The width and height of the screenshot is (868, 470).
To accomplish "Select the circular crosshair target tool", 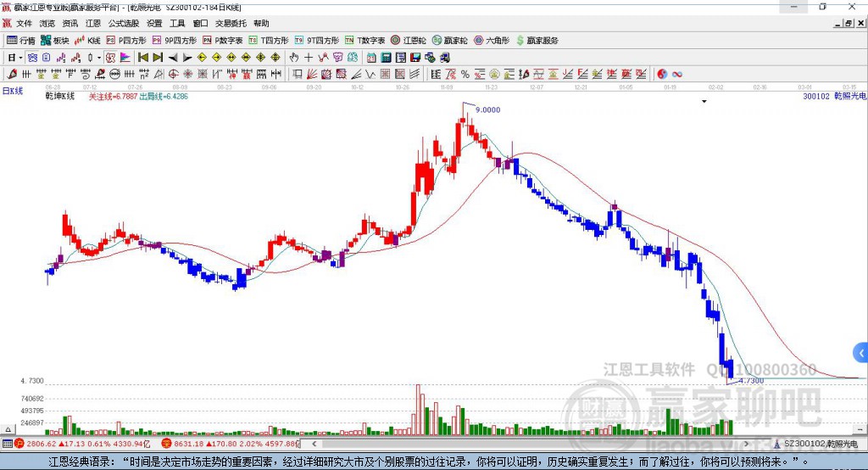I will (172, 75).
